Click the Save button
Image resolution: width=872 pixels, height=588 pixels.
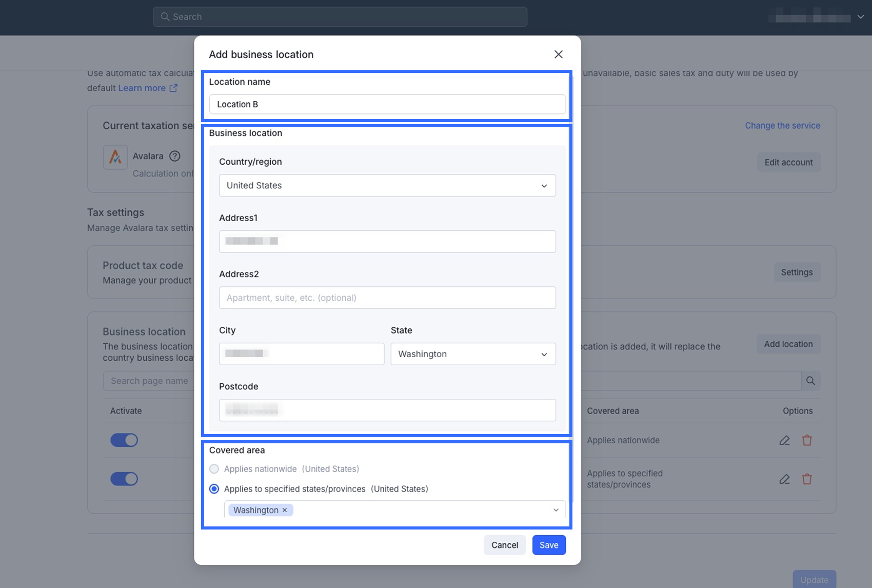549,545
